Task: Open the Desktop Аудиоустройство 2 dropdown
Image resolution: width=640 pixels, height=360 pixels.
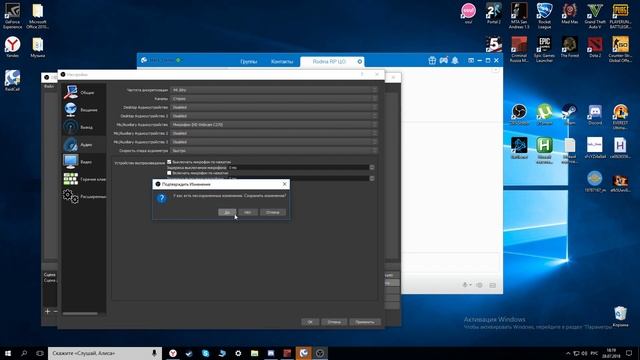Action: click(x=273, y=116)
